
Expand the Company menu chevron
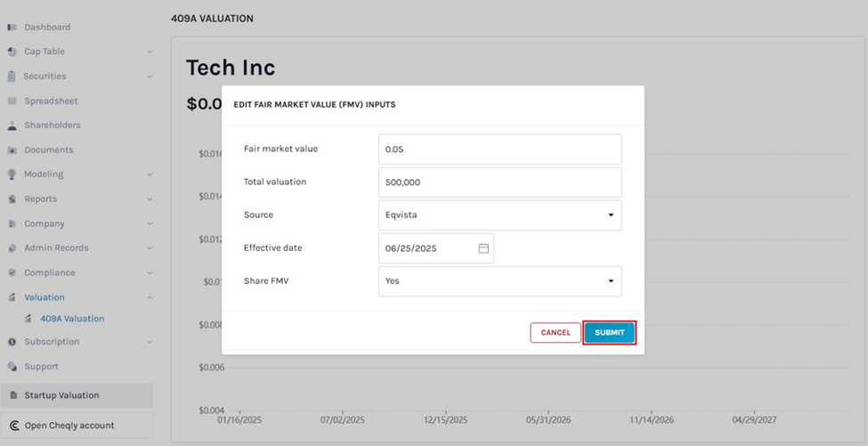click(150, 223)
